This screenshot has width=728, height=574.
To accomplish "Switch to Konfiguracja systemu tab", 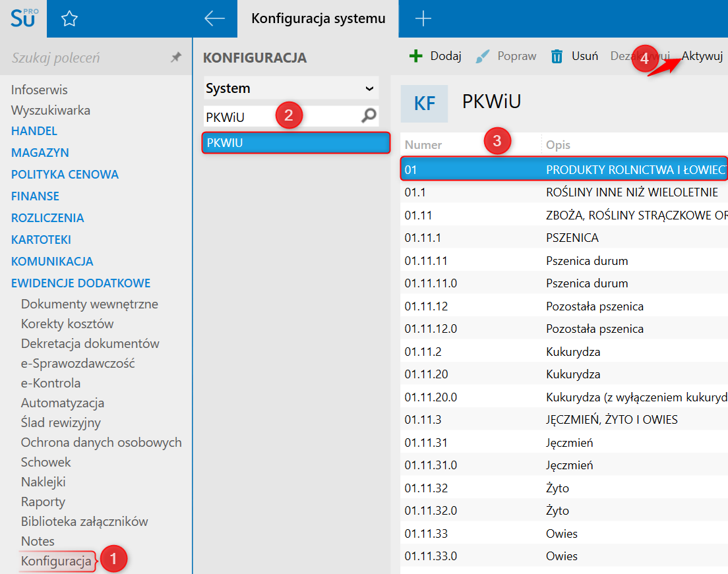I will [318, 18].
